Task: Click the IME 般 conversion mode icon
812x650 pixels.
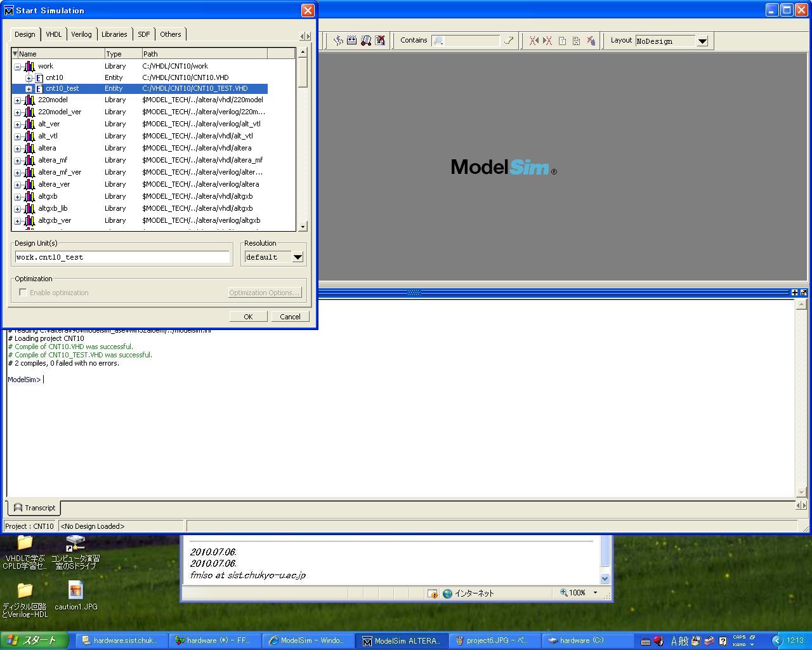Action: [684, 641]
